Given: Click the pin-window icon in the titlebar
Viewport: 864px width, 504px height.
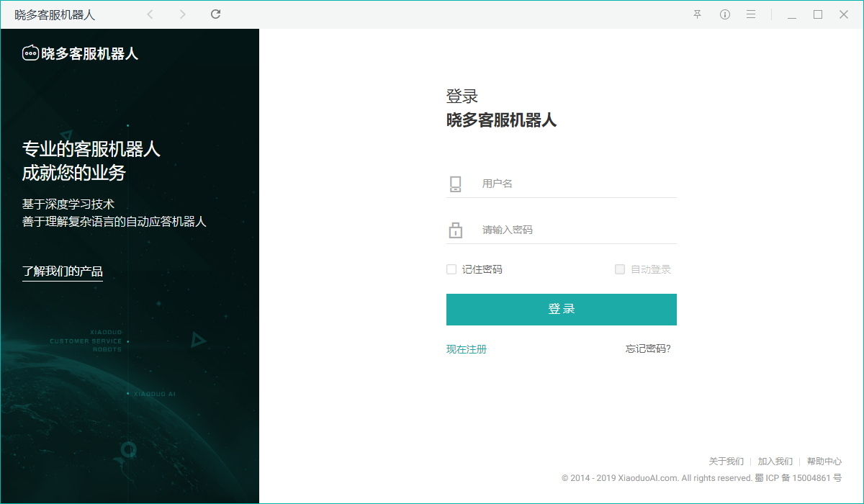Looking at the screenshot, I should coord(697,14).
